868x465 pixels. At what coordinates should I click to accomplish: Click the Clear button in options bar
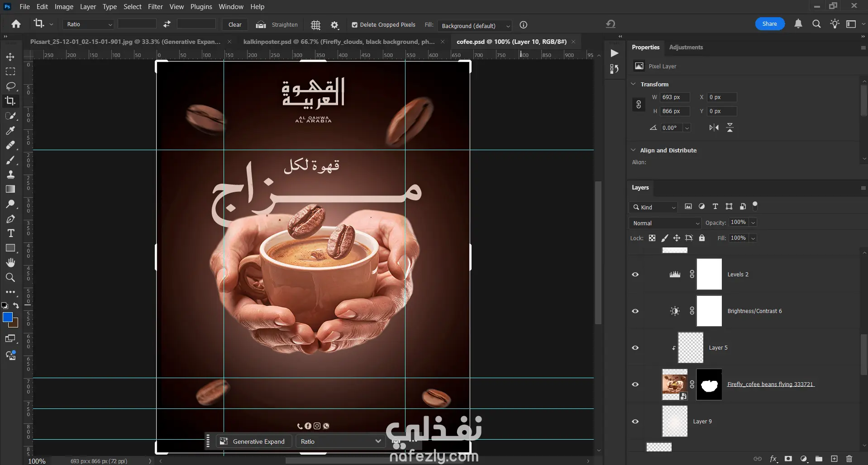point(235,25)
